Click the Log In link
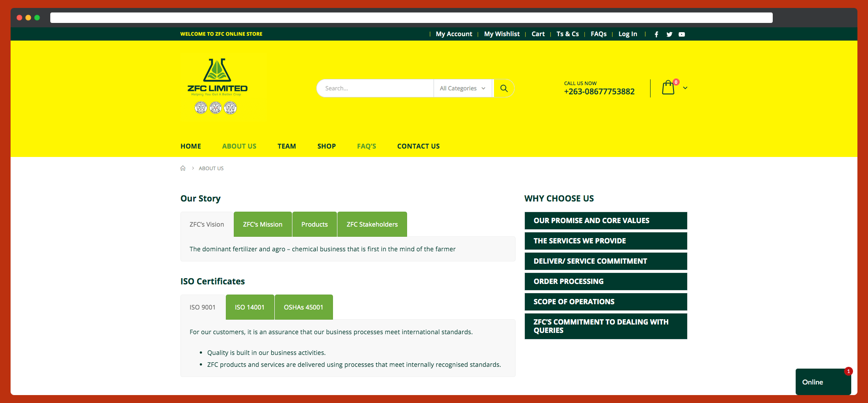The width and height of the screenshot is (868, 403). (x=628, y=34)
